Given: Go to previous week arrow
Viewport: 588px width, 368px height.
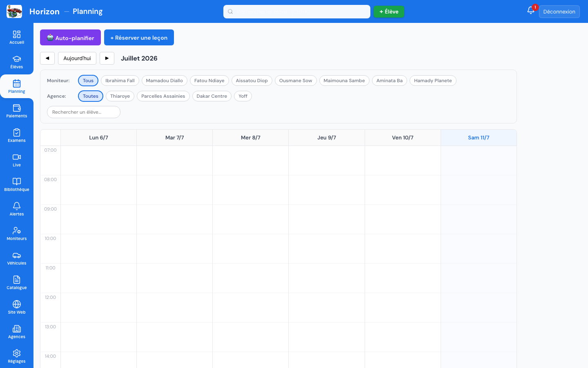Looking at the screenshot, I should tap(47, 58).
